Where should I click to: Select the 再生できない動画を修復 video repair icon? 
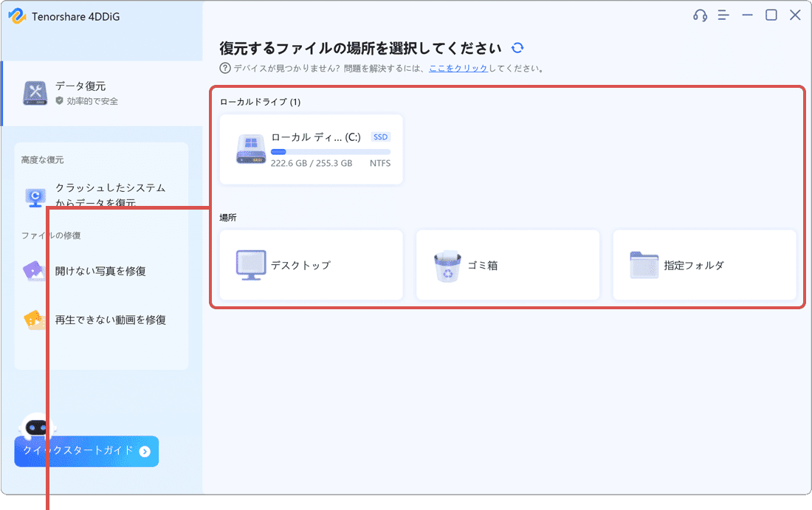click(32, 320)
